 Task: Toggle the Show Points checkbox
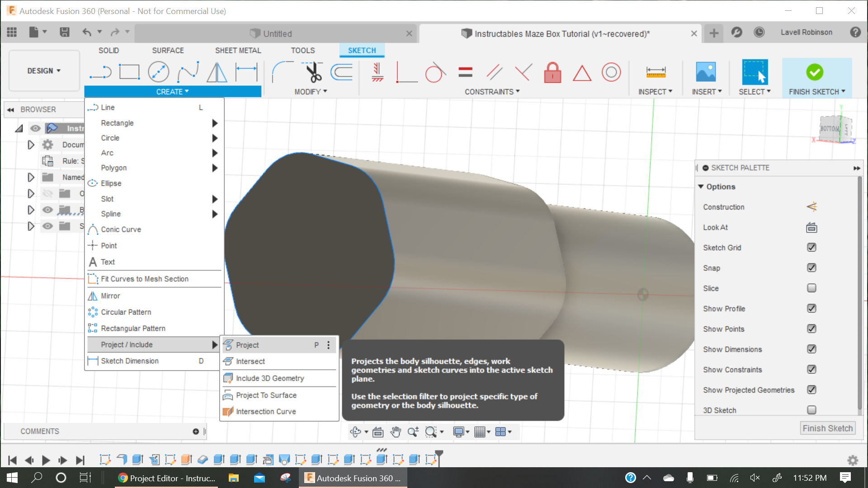811,328
